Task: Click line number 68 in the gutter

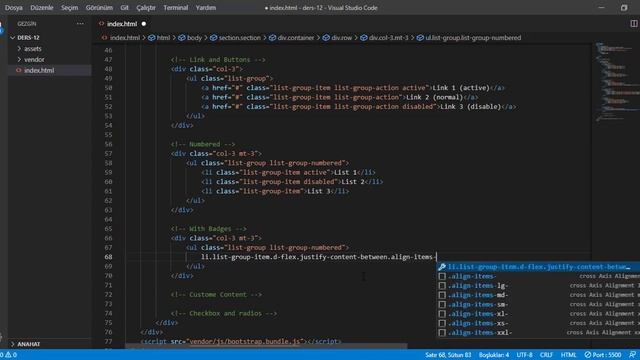Action: [108, 257]
